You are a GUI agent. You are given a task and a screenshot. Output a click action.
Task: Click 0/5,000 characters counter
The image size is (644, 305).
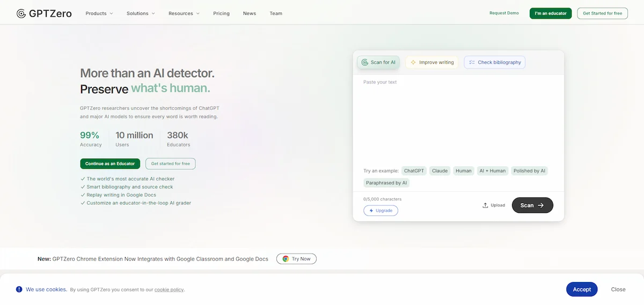point(382,199)
